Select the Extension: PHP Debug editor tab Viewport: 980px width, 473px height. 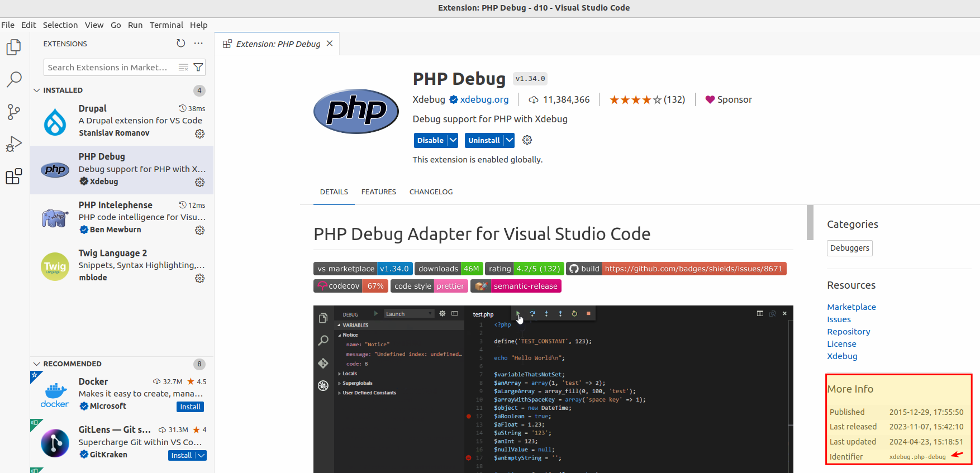point(278,44)
